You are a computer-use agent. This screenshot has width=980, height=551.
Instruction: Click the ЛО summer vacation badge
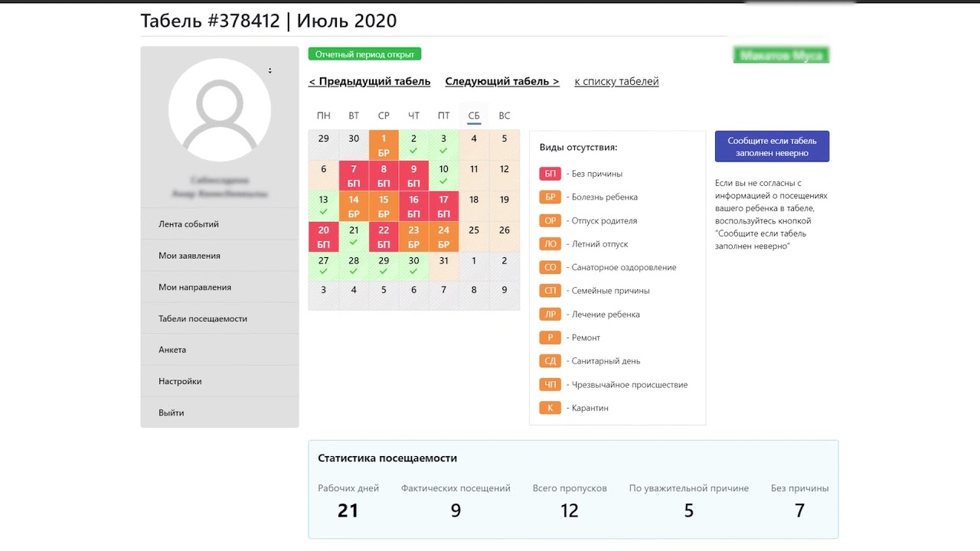pos(550,244)
